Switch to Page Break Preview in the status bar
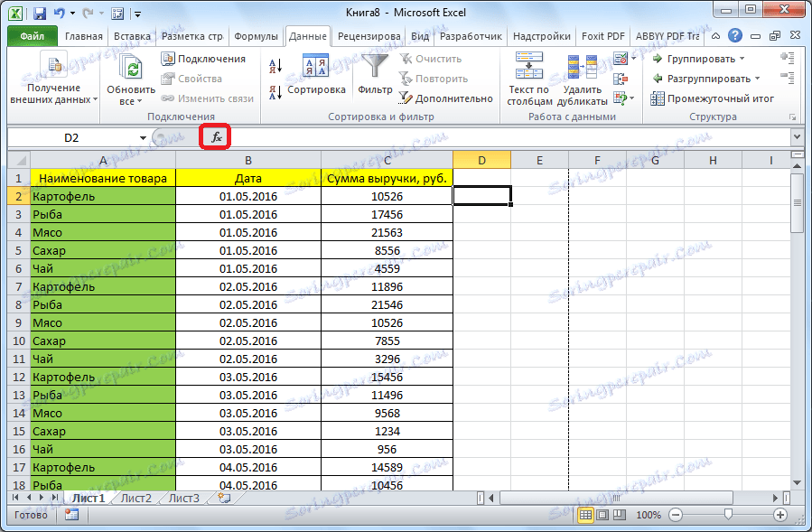This screenshot has width=812, height=532. (x=619, y=515)
